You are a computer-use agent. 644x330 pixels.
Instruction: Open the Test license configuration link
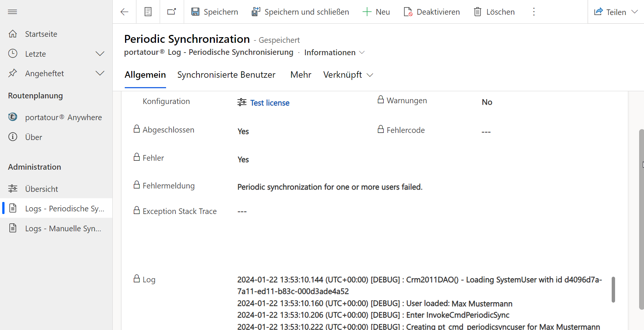[x=269, y=103]
